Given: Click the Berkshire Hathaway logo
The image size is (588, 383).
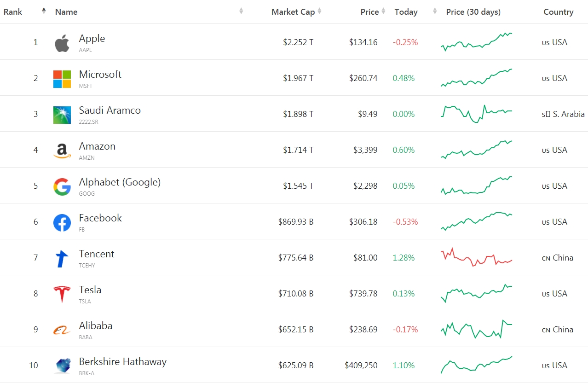Looking at the screenshot, I should coord(62,366).
